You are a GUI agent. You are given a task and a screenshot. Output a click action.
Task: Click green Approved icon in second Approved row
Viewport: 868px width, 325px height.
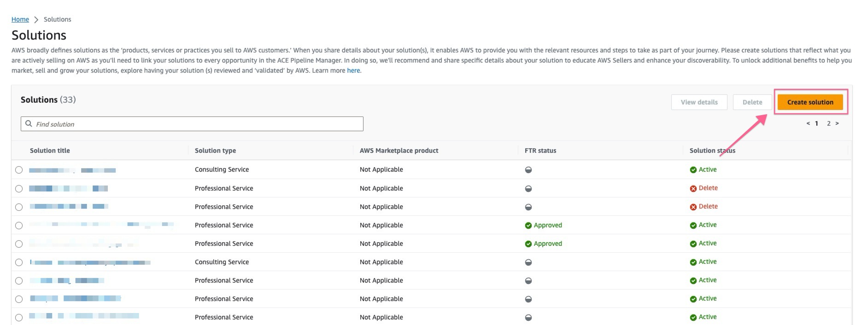[528, 244]
